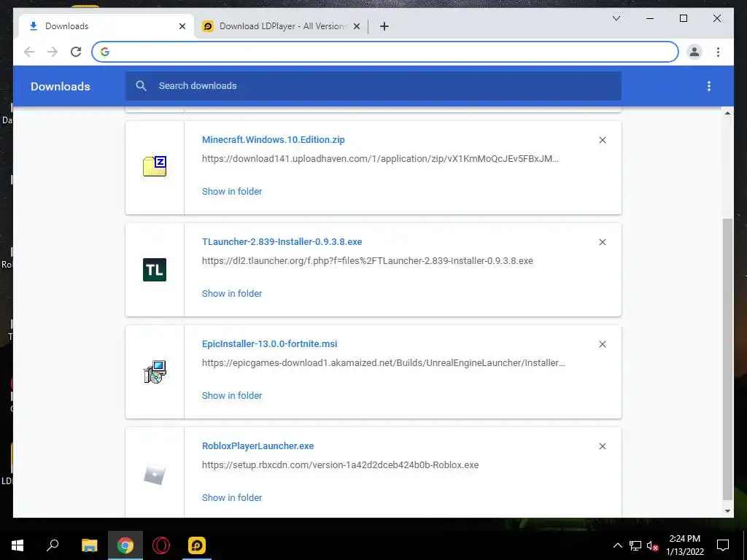Screen dimensions: 747x560
Task: Open the Windows Start menu
Action: [18, 545]
